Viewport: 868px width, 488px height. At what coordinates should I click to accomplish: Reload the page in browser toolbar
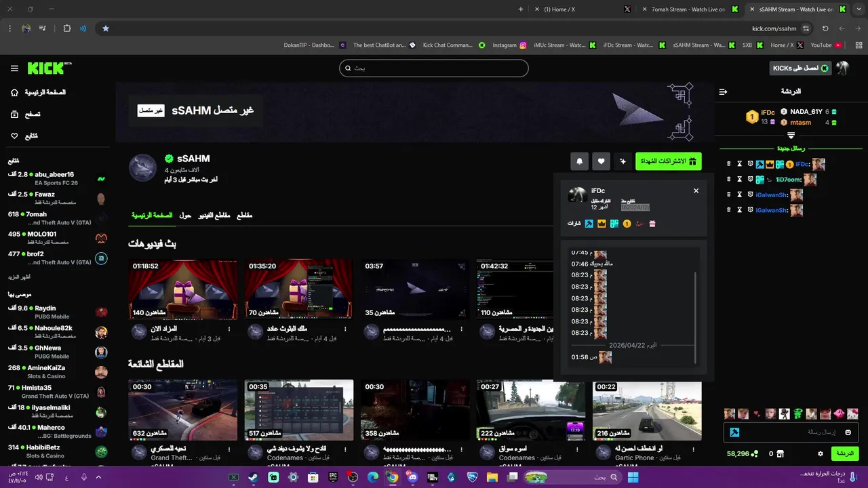click(x=825, y=28)
